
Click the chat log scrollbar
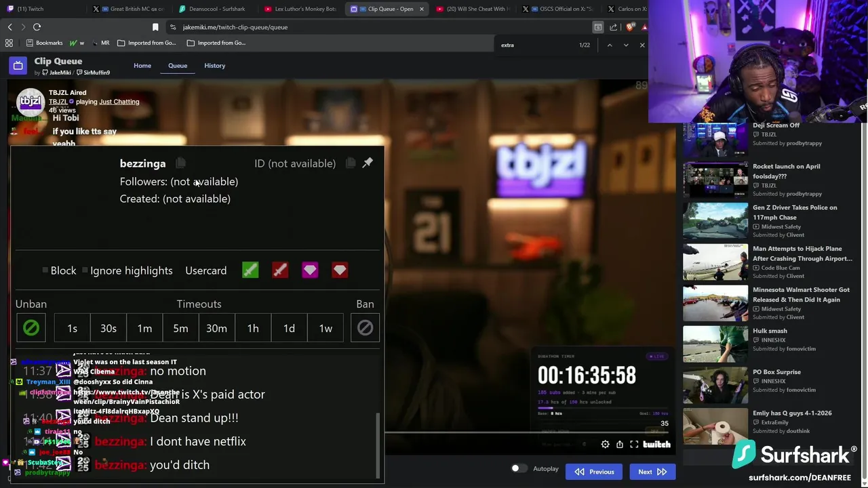378,445
